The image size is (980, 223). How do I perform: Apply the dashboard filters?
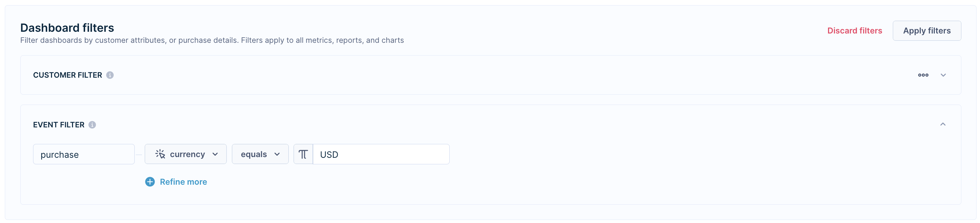pyautogui.click(x=926, y=30)
